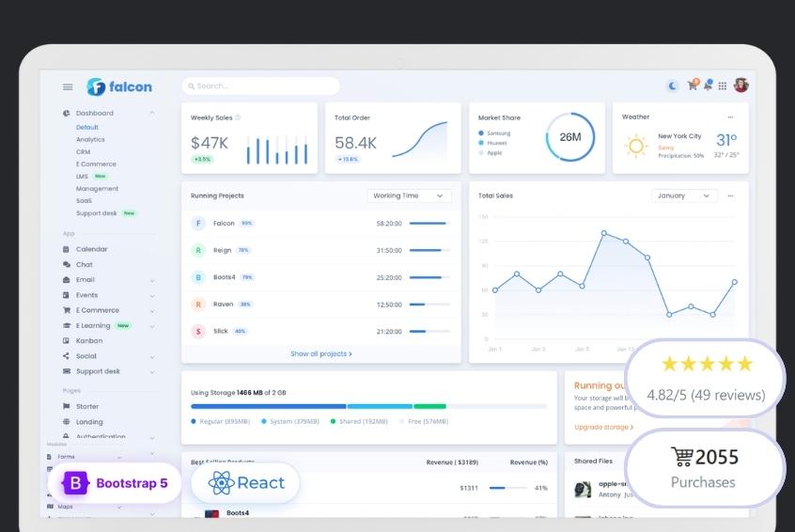Expand the Social menu chevron
The height and width of the screenshot is (532, 795).
(x=152, y=356)
